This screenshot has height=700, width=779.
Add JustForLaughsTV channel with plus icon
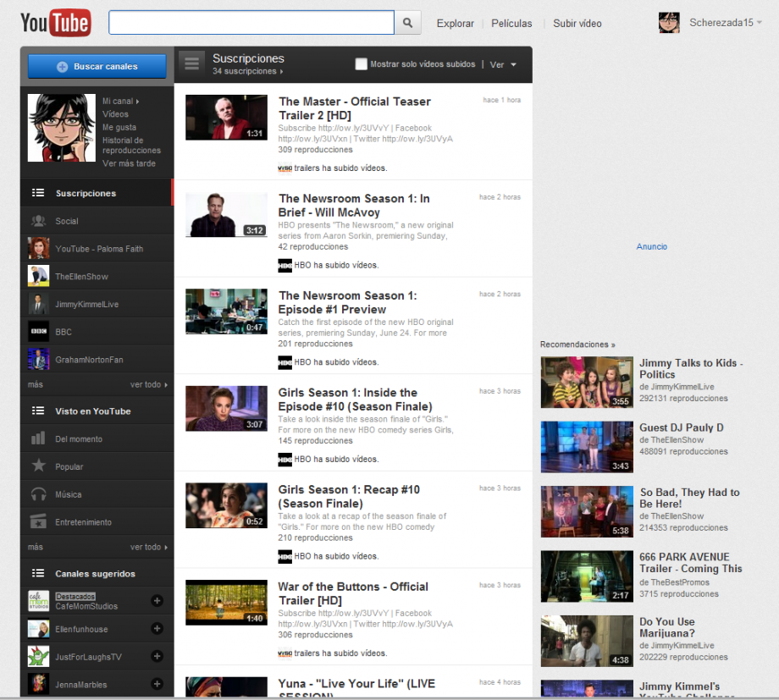tap(157, 656)
